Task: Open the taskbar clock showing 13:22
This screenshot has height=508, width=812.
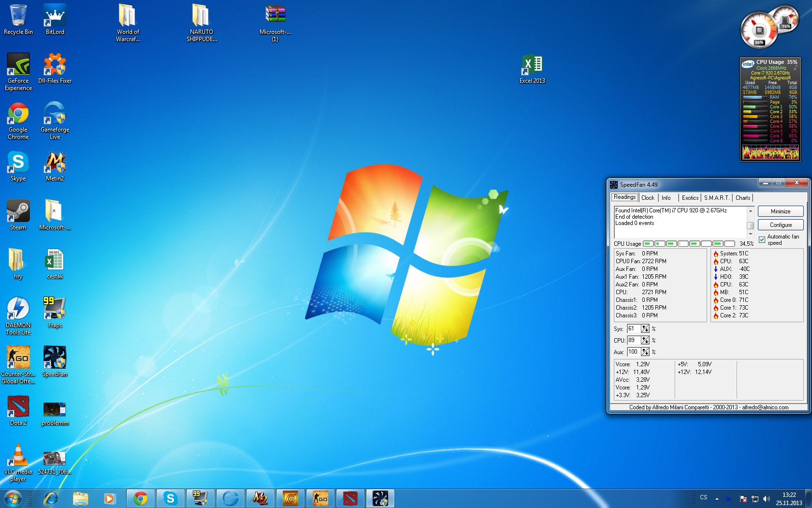Action: click(789, 499)
